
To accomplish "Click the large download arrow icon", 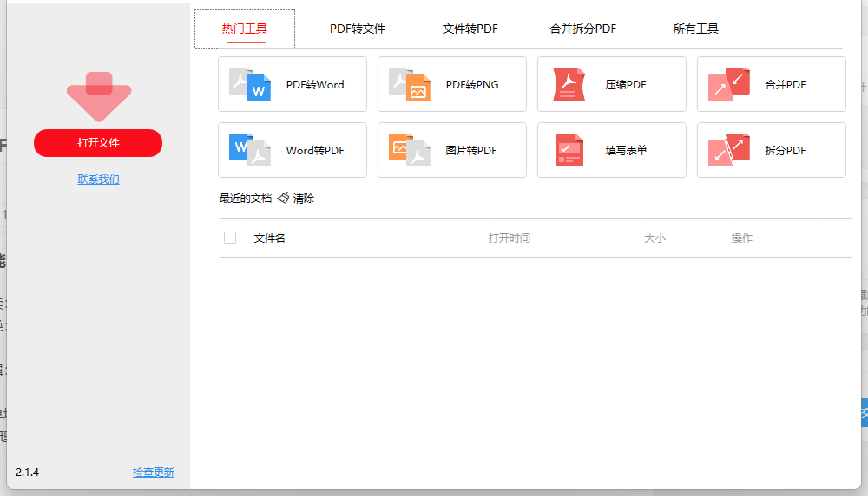I will (x=98, y=96).
